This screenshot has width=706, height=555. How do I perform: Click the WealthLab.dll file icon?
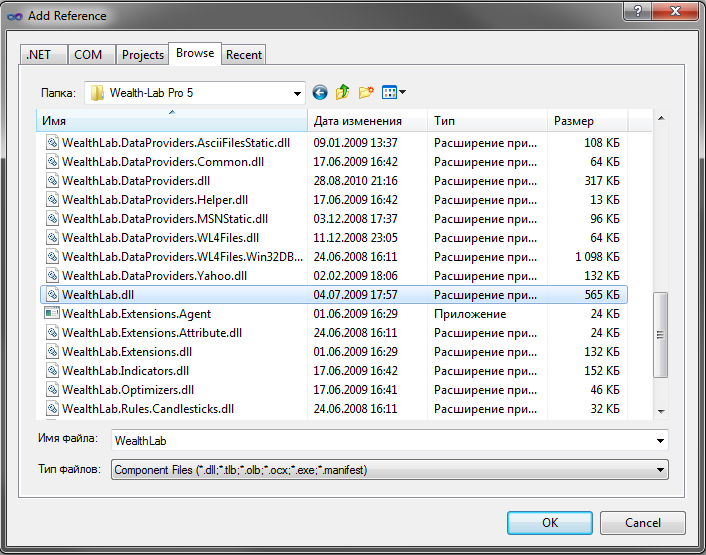(x=52, y=294)
